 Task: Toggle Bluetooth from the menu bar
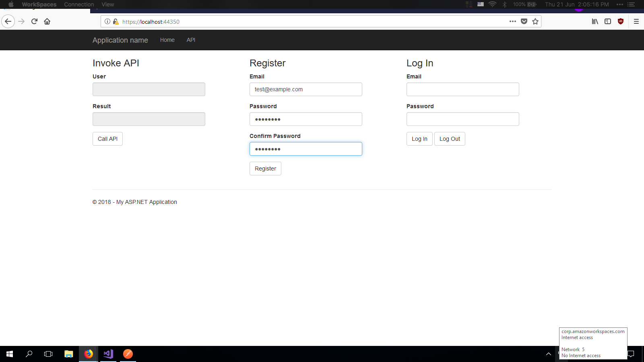505,4
